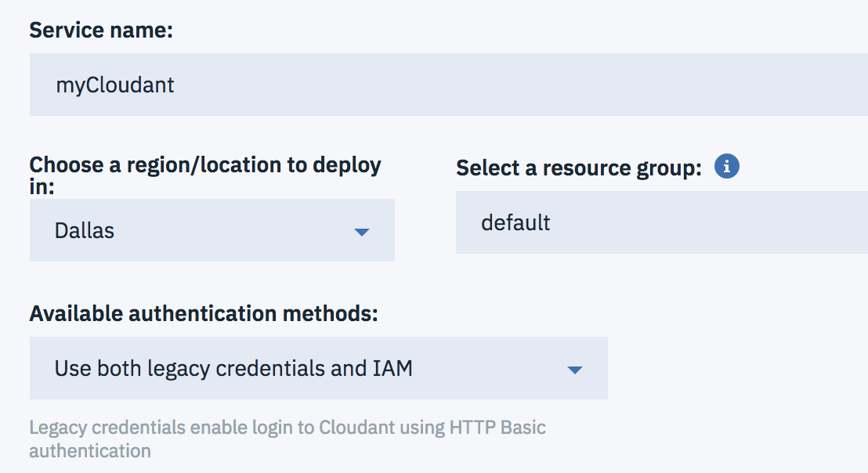Click 'Use both legacy credentials and IAM' text
868x473 pixels.
tap(233, 368)
